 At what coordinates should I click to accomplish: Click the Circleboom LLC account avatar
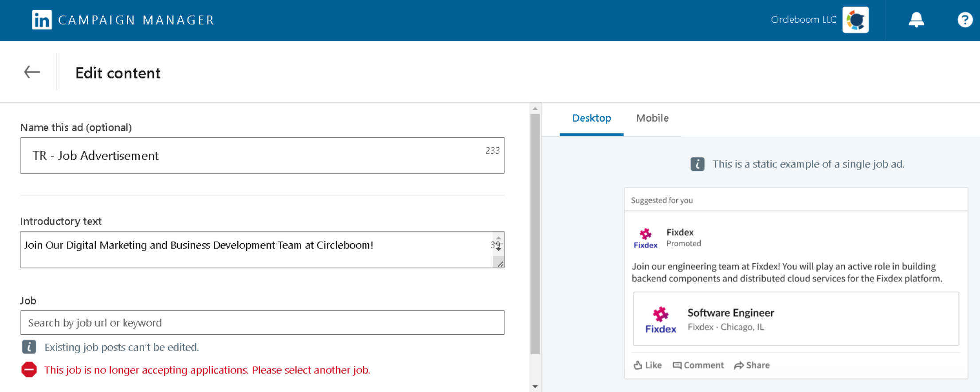tap(855, 20)
